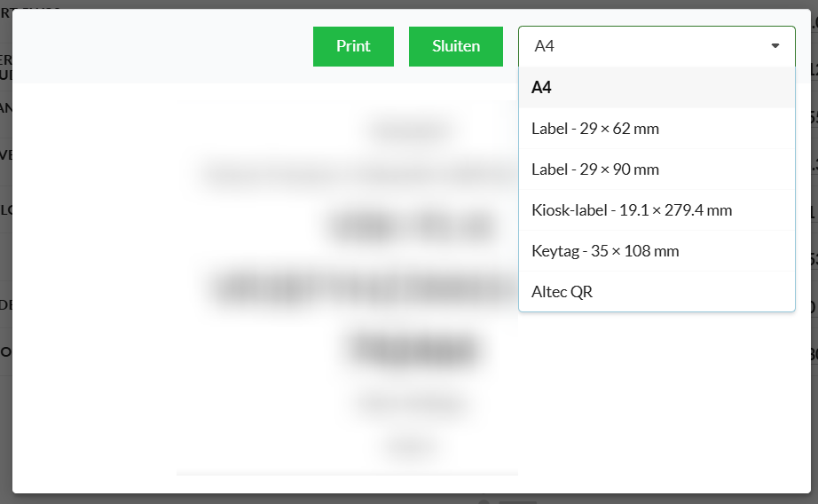Pick the Label - 29 × 90 mm option
Screen dimensions: 818x504
tap(657, 169)
